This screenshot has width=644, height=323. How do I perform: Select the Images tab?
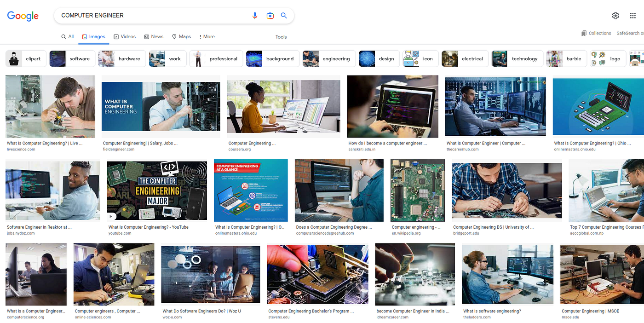[x=93, y=37]
